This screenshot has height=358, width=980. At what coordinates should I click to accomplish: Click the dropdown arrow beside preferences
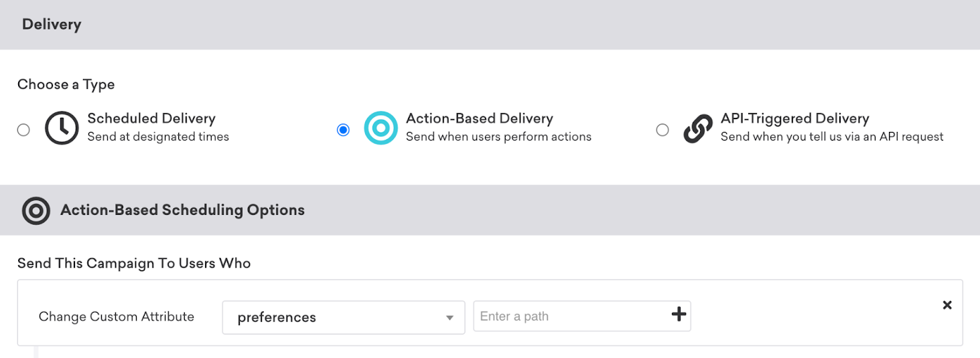pyautogui.click(x=450, y=318)
